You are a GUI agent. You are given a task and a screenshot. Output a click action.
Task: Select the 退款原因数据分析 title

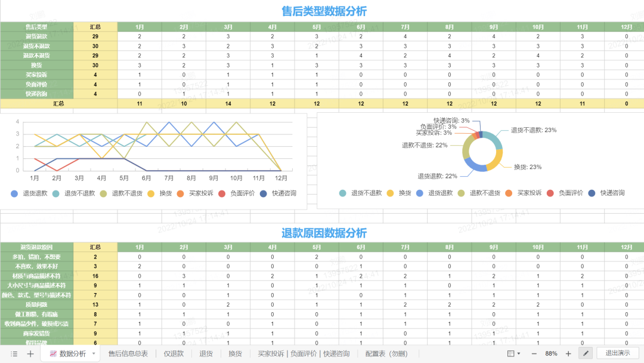coord(324,233)
